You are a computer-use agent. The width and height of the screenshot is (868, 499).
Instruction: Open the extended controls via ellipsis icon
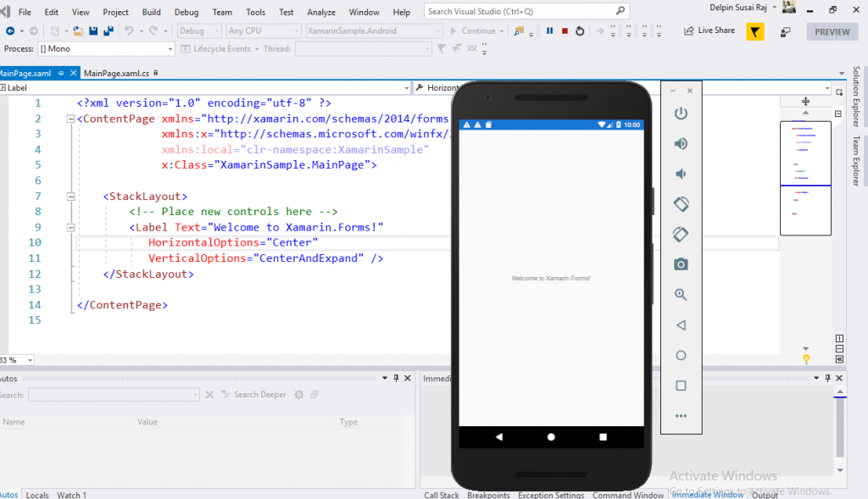tap(681, 415)
